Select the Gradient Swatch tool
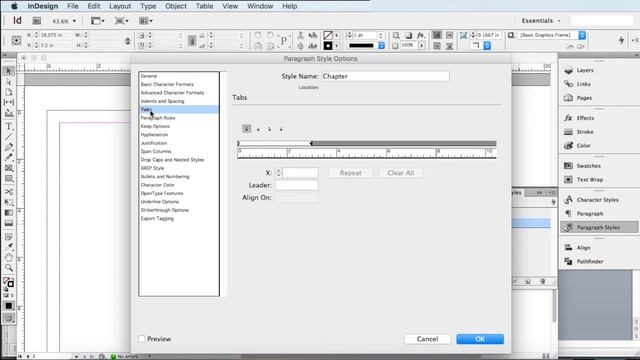Image resolution: width=640 pixels, height=360 pixels. tap(9, 213)
